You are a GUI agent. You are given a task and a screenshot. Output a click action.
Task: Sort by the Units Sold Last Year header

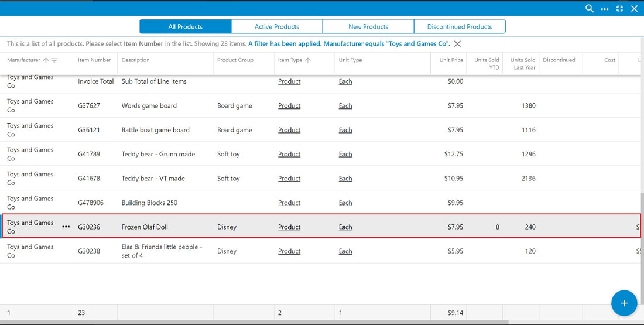point(523,64)
